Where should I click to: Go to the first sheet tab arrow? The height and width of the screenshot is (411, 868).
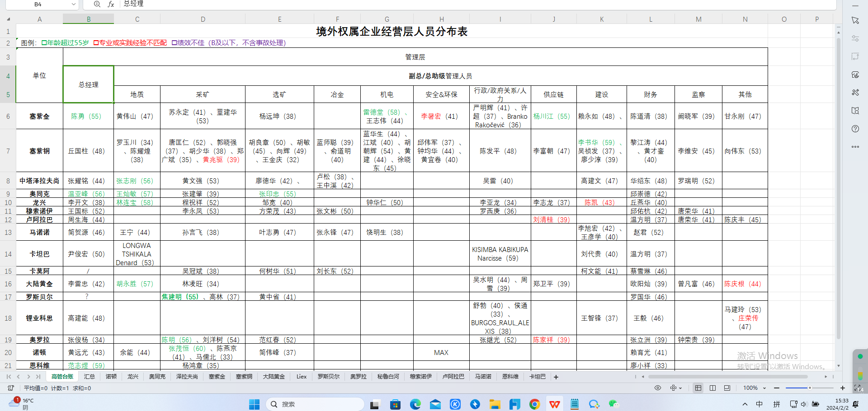[x=8, y=376]
